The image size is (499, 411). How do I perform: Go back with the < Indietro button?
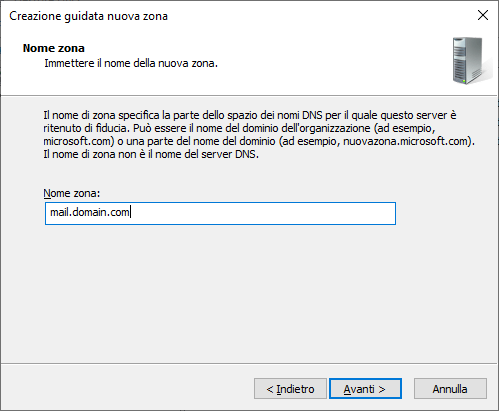tap(290, 388)
